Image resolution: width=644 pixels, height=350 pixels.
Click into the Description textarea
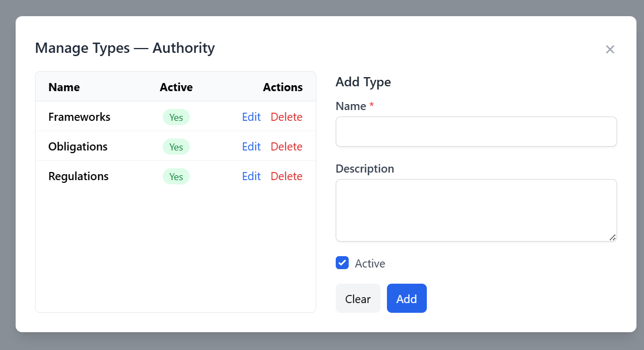coord(476,210)
